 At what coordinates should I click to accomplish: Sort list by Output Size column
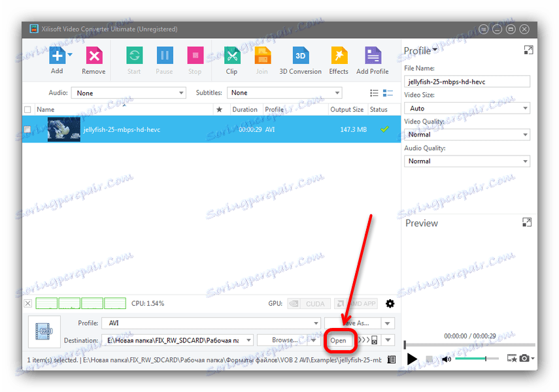[x=347, y=109]
